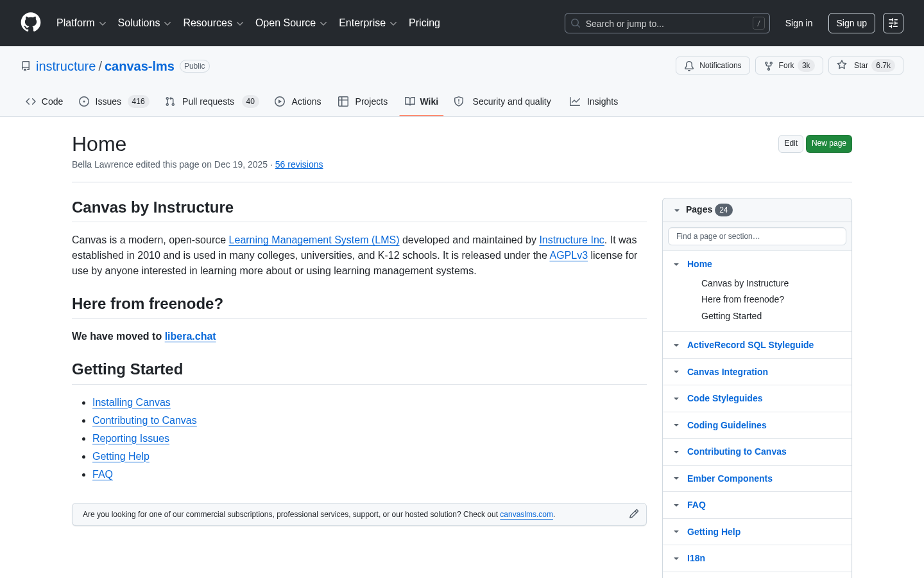Expand the Platform menu
Viewport: 924px width, 578px height.
click(81, 23)
